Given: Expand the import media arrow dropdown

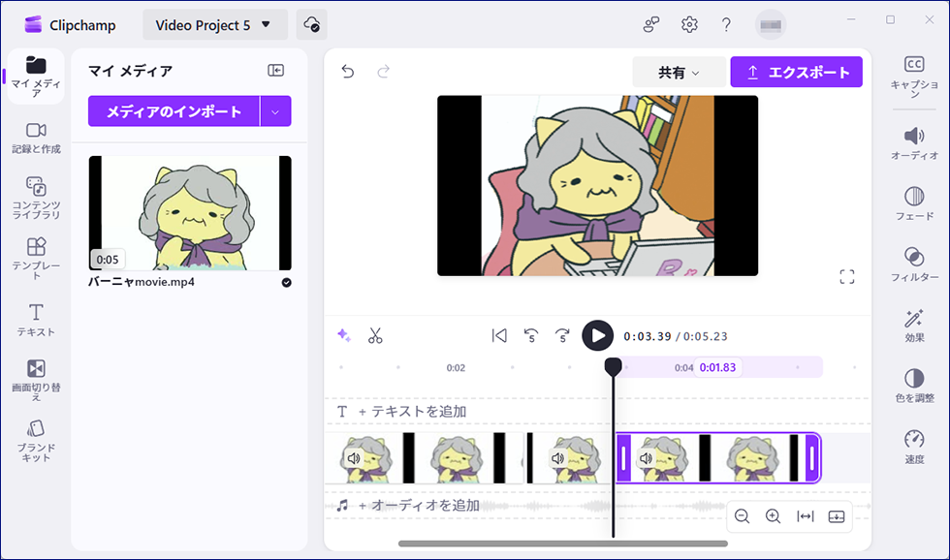Looking at the screenshot, I should 275,111.
